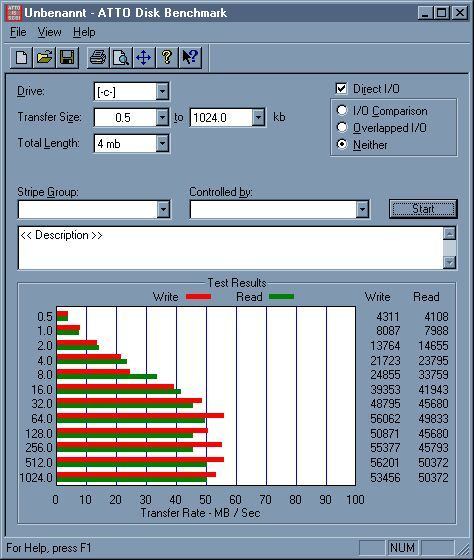This screenshot has width=474, height=560.
Task: Maximize the ATTO Disk Benchmark window
Action: coord(441,13)
